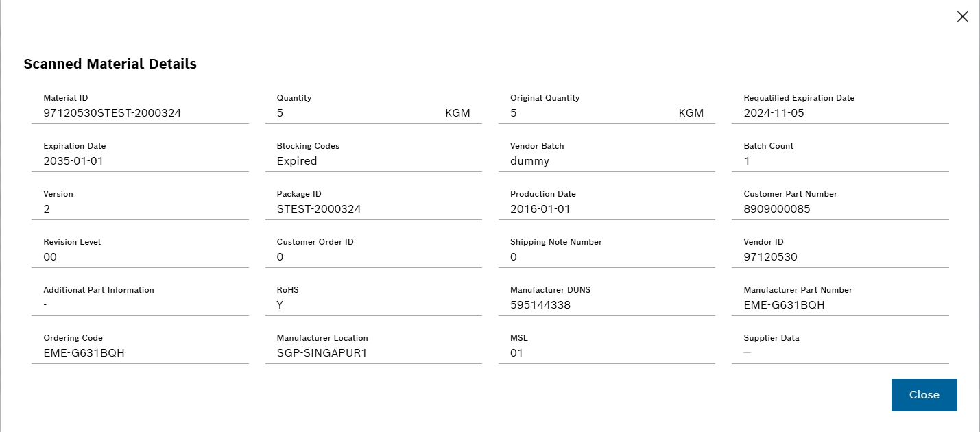Viewport: 980px width, 432px height.
Task: Click the Quantity field showing 5 KGM
Action: click(x=374, y=107)
